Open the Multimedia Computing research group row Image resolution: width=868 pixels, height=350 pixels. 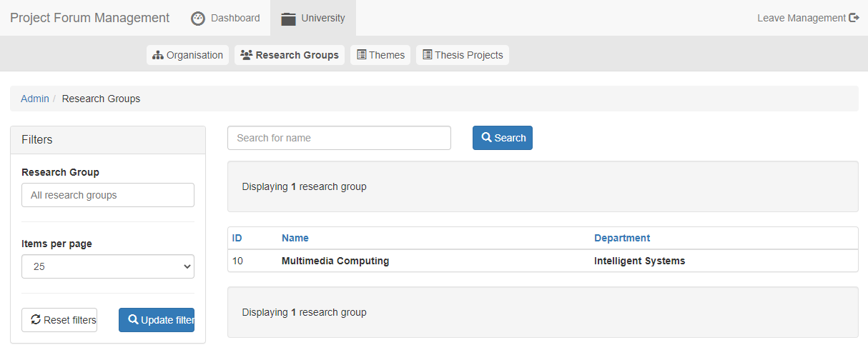(335, 261)
